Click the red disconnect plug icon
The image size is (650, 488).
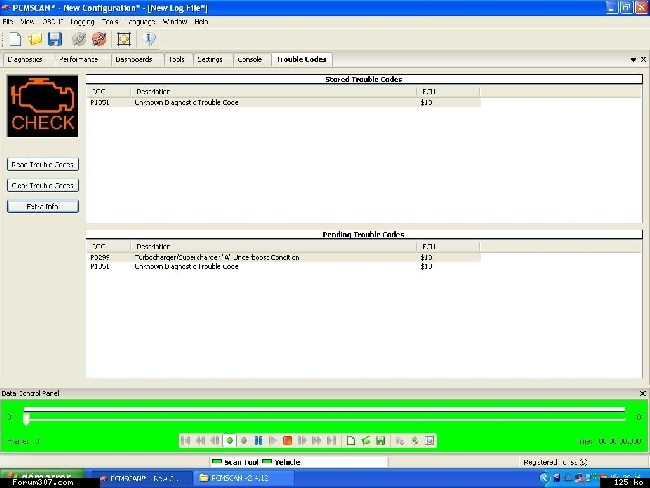[x=99, y=39]
